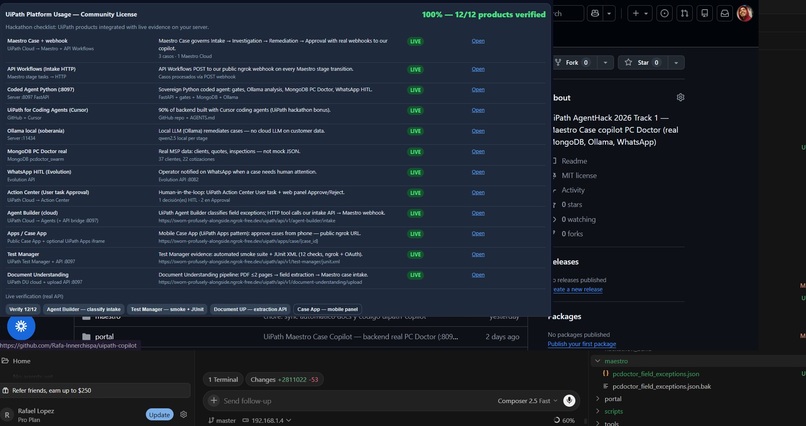
Task: Activate the microphone voice input button
Action: [x=569, y=400]
